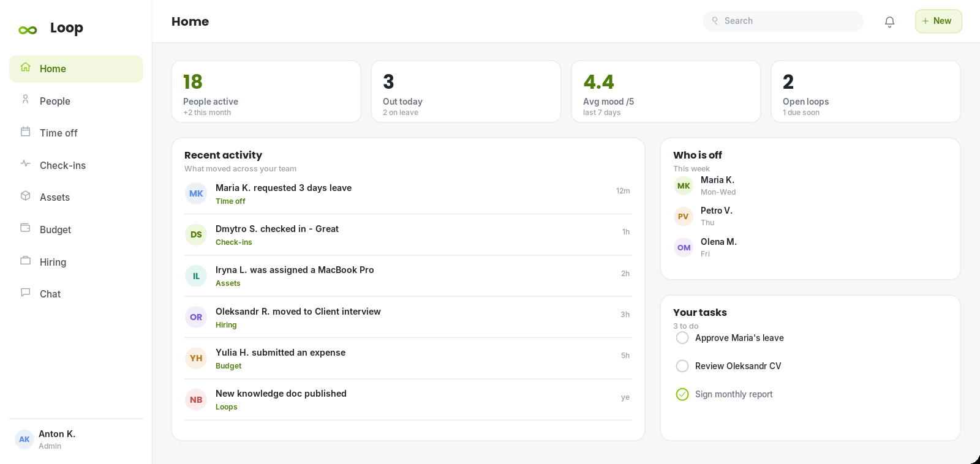Viewport: 980px width, 464px height.
Task: Click OM avatar for Olena M.
Action: pyautogui.click(x=684, y=247)
